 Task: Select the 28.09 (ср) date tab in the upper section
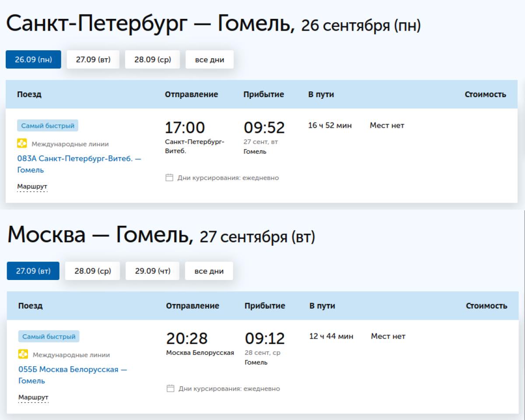point(152,59)
